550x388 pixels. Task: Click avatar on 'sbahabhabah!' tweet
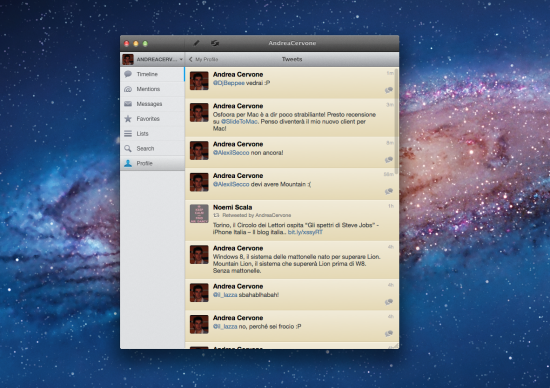[x=199, y=293]
